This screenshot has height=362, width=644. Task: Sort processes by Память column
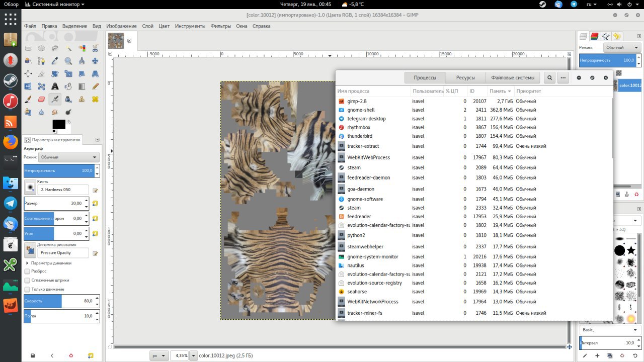point(501,91)
